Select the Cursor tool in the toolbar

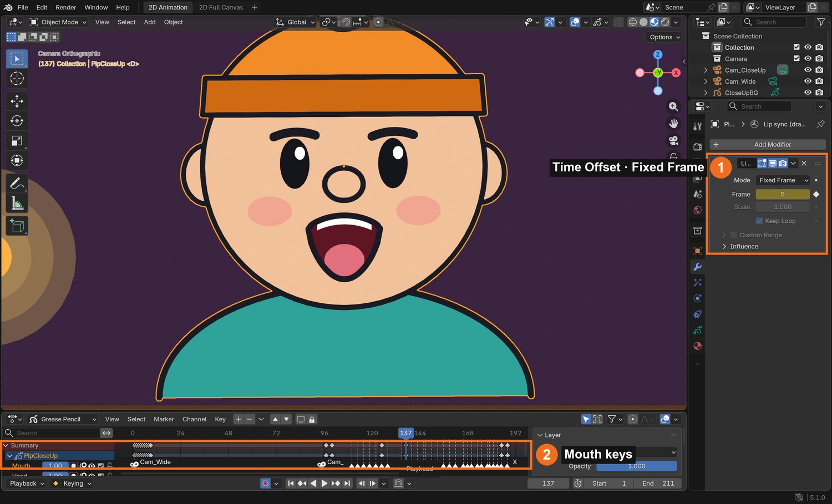17,79
